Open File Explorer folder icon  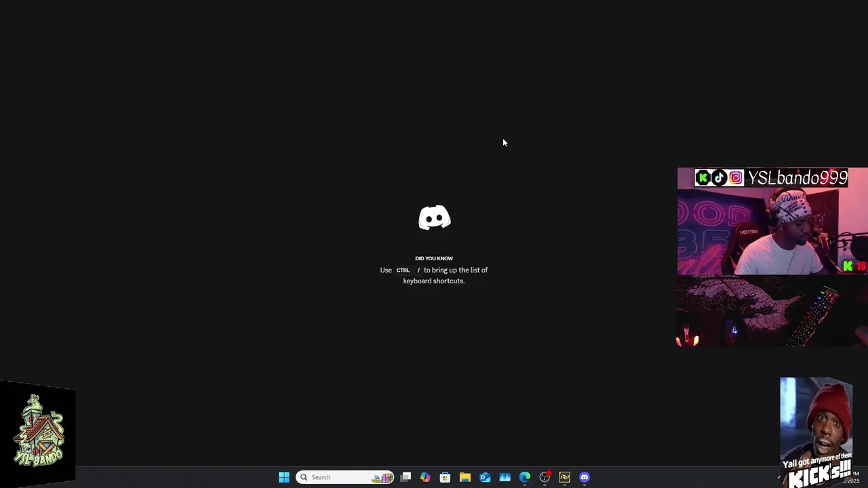click(x=465, y=477)
